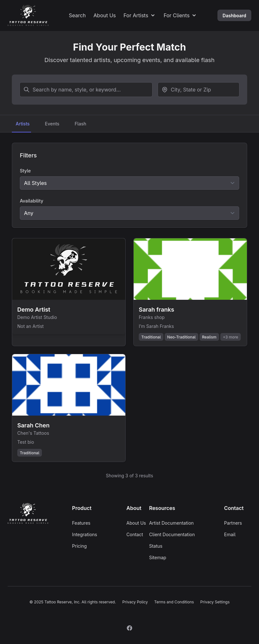Viewport: 259px width, 644px height.
Task: Open the Demo Artist profile name
Action: 34,309
